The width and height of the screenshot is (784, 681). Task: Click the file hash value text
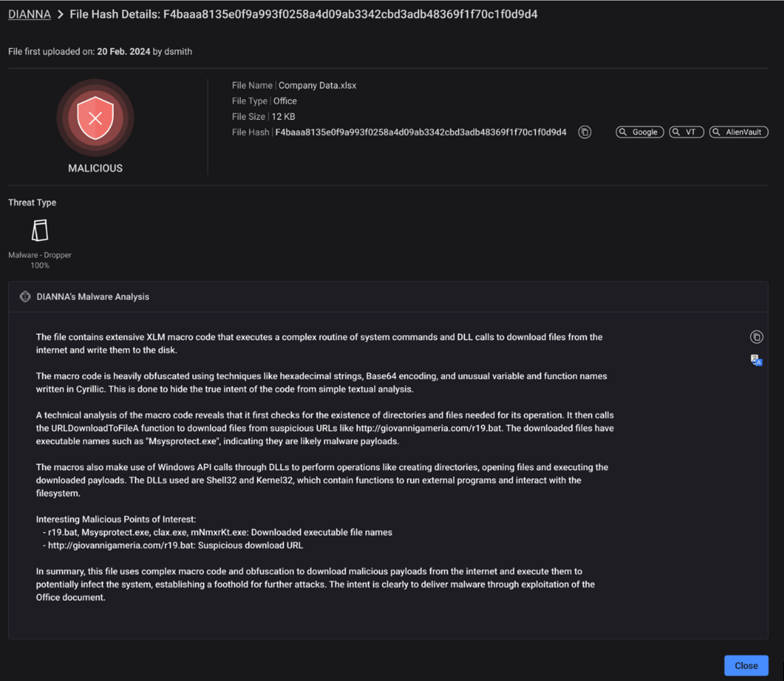(x=420, y=132)
